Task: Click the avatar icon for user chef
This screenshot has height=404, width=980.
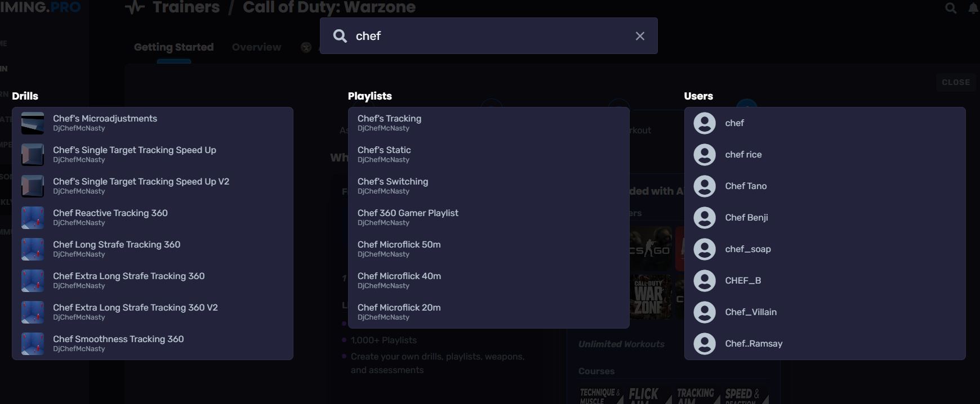Action: [x=705, y=123]
